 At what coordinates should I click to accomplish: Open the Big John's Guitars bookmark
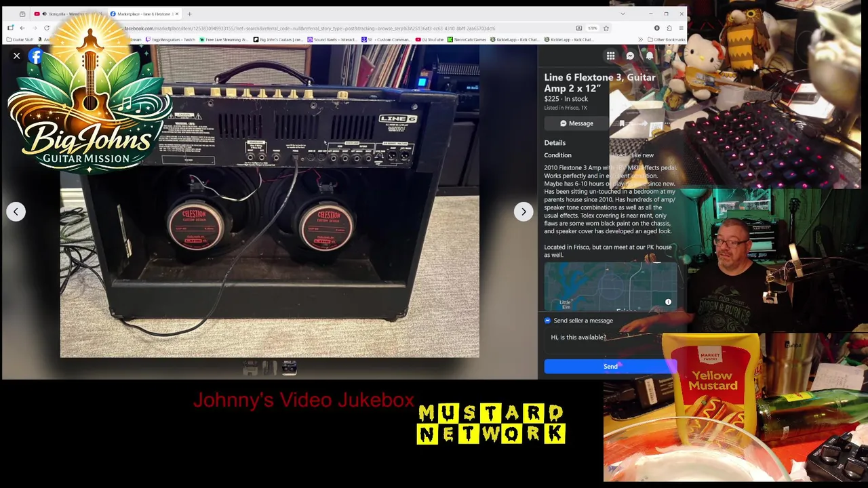(278, 39)
